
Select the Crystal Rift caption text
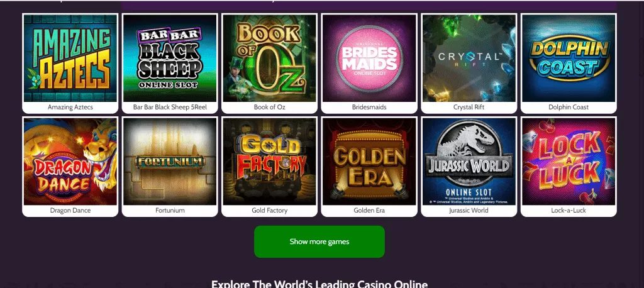(x=469, y=108)
